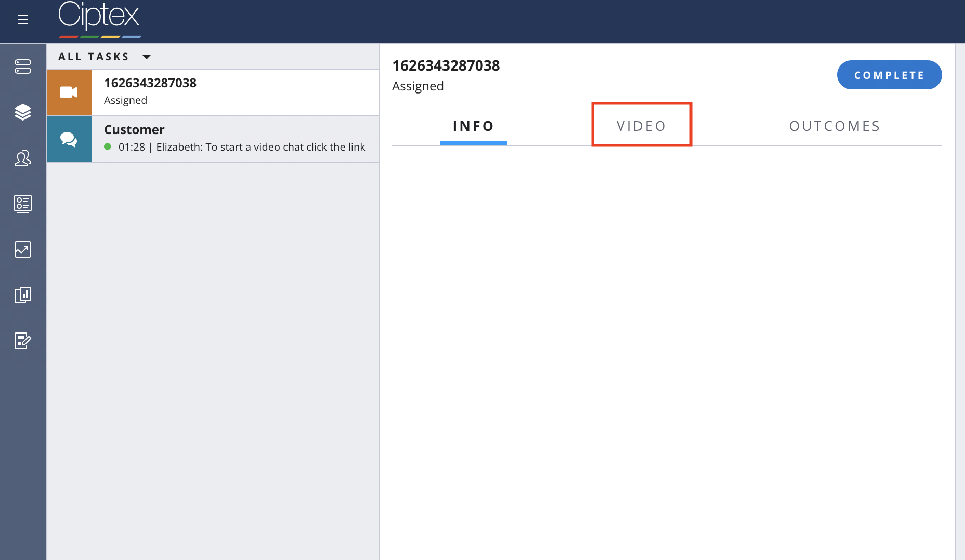Open the hamburger menu icon
This screenshot has height=560, width=965.
22,19
